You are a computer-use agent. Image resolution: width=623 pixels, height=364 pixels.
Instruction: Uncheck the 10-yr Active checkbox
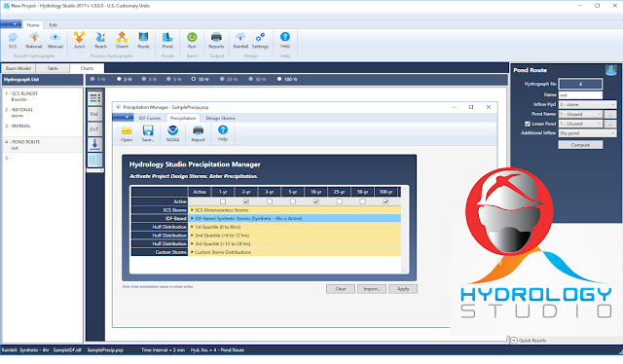click(x=315, y=201)
